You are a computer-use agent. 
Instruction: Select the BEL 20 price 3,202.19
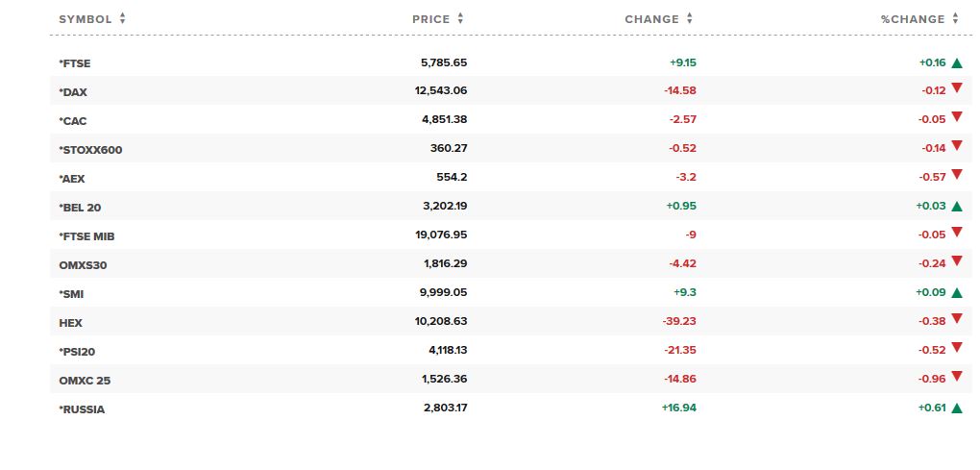445,206
